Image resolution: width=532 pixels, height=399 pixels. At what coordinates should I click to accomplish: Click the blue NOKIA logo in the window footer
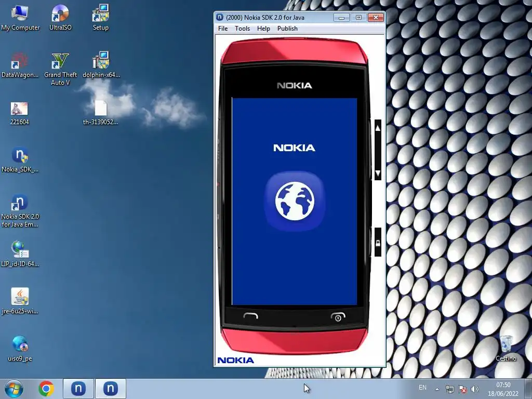pos(236,361)
